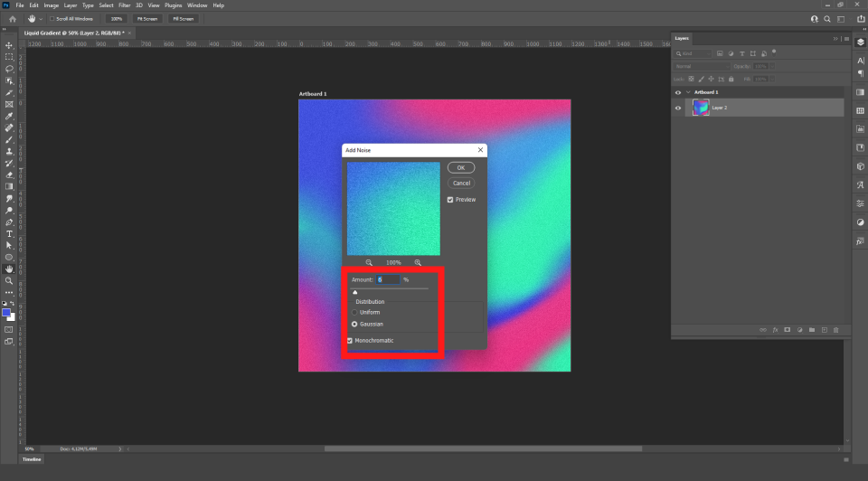Select the Object Selection tool
Image resolution: width=868 pixels, height=481 pixels.
point(9,80)
